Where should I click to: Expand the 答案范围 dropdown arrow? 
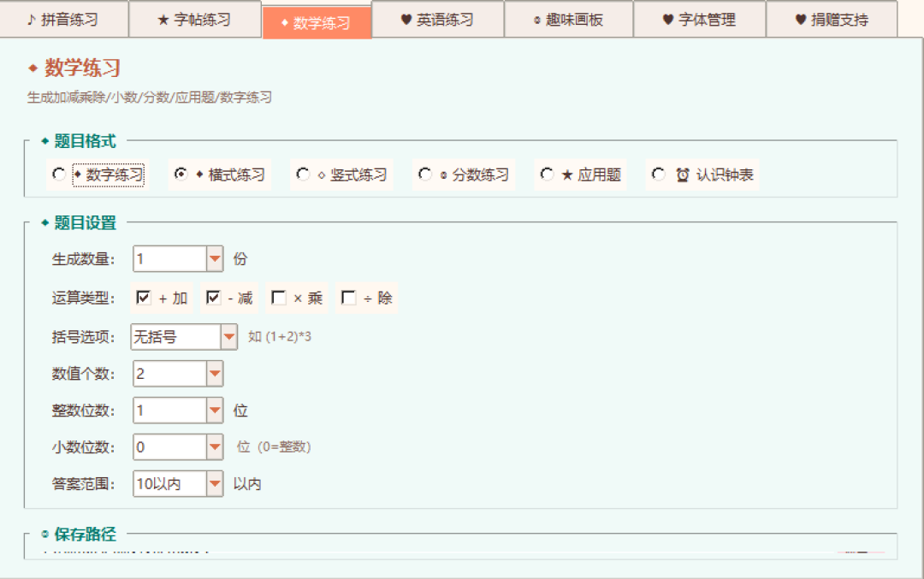click(215, 484)
